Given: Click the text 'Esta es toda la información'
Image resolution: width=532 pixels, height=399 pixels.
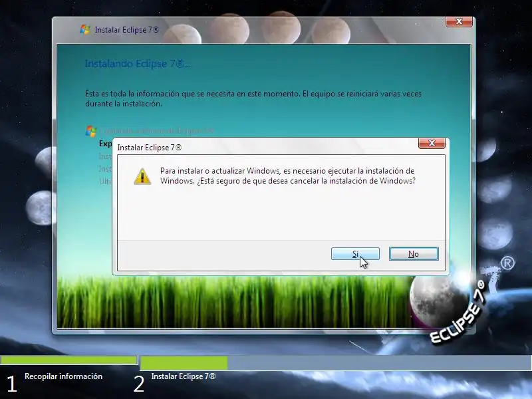Looking at the screenshot, I should tap(132, 94).
